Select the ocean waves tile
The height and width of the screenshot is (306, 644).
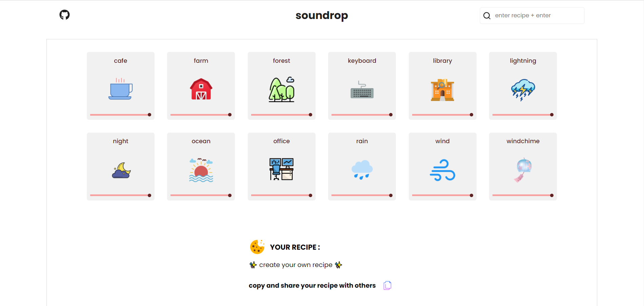[201, 170]
